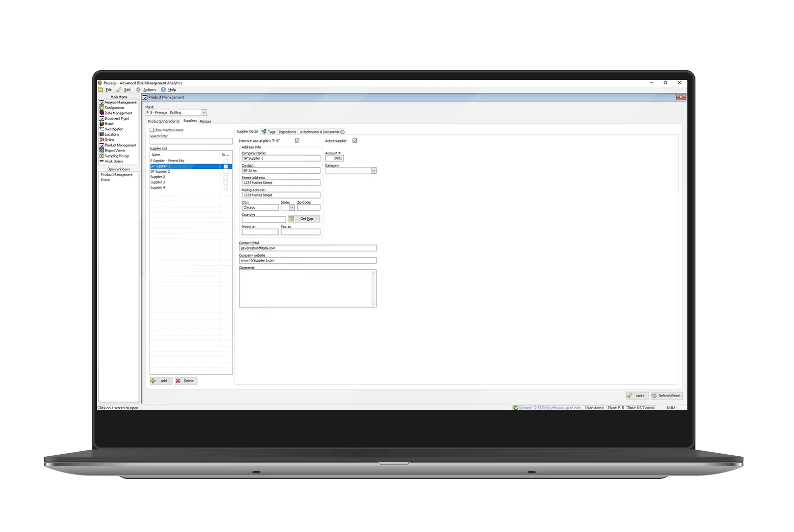794x532 pixels.
Task: Open the Category dropdown
Action: [373, 171]
